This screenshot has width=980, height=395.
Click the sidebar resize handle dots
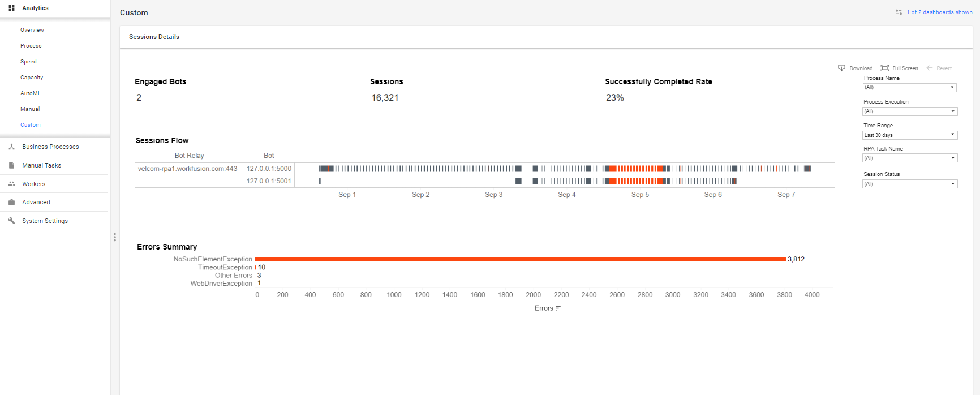click(x=115, y=237)
